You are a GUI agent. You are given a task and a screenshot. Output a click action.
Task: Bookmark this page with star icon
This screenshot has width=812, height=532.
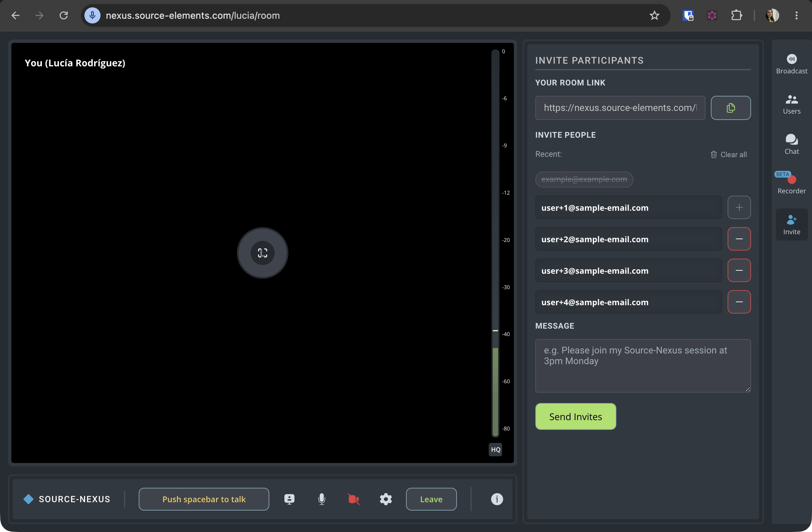654,15
